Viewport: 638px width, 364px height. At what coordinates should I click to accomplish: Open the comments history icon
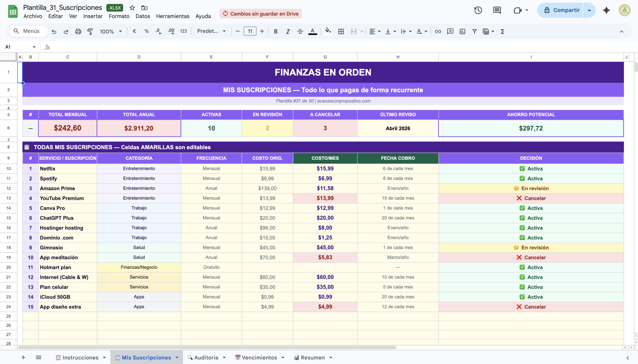[497, 10]
